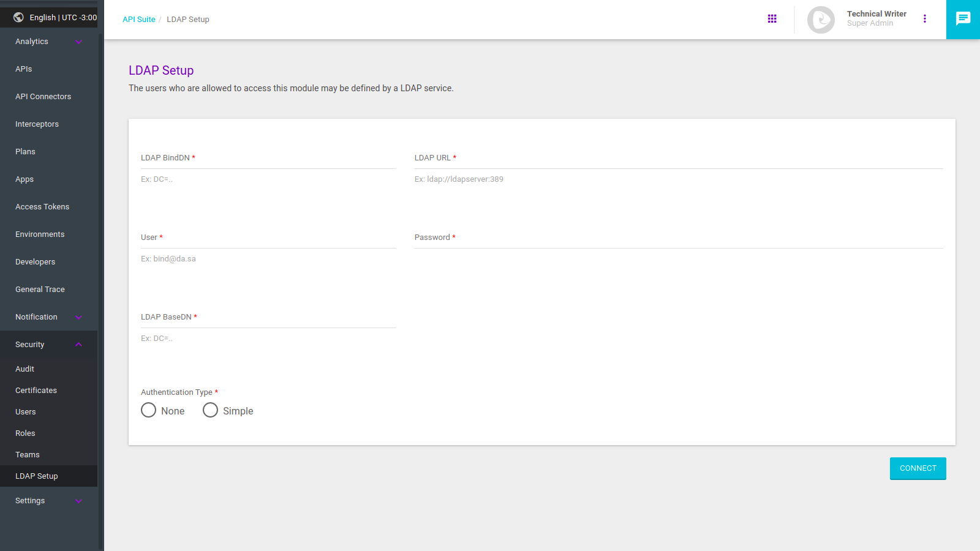Select the None authentication type
The height and width of the screenshot is (551, 980).
point(149,410)
